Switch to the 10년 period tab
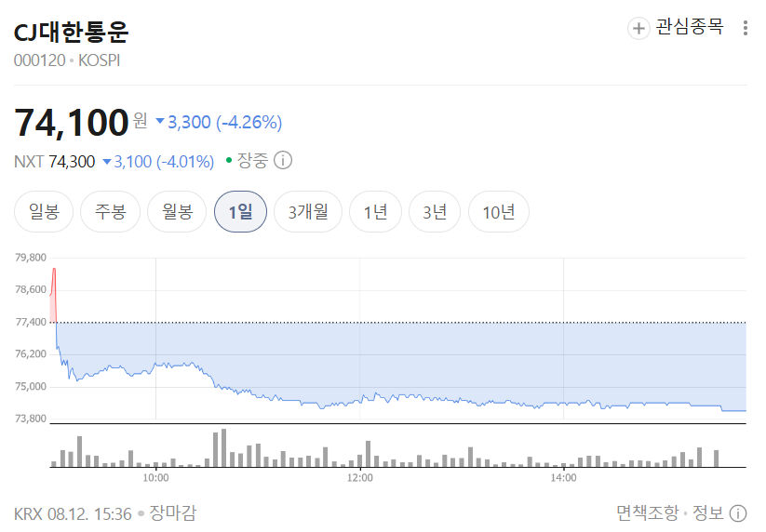The image size is (766, 532). [x=498, y=212]
